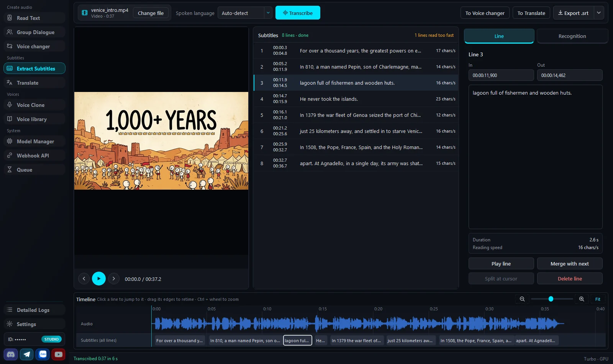
Task: Open the Translate section in the sidebar
Action: point(34,83)
